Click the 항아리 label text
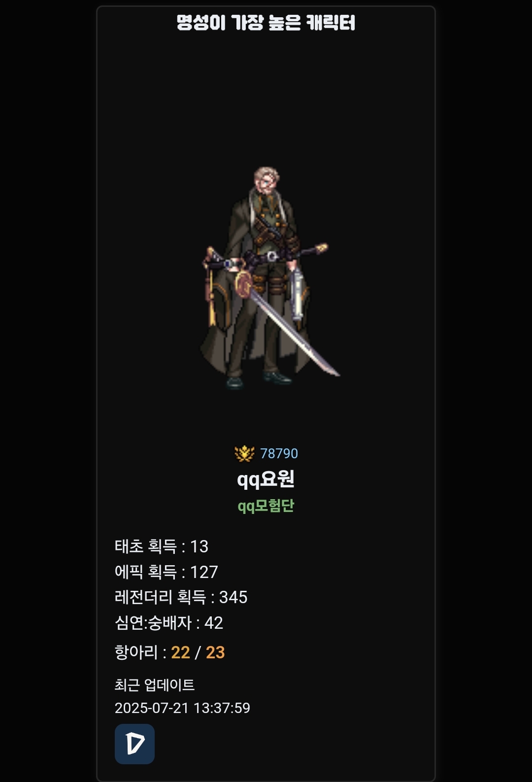 tap(136, 652)
